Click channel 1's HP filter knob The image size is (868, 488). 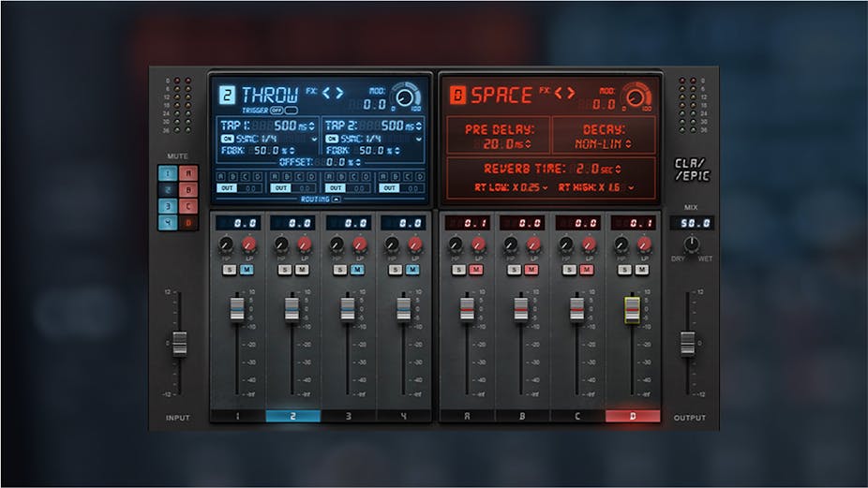pyautogui.click(x=225, y=245)
